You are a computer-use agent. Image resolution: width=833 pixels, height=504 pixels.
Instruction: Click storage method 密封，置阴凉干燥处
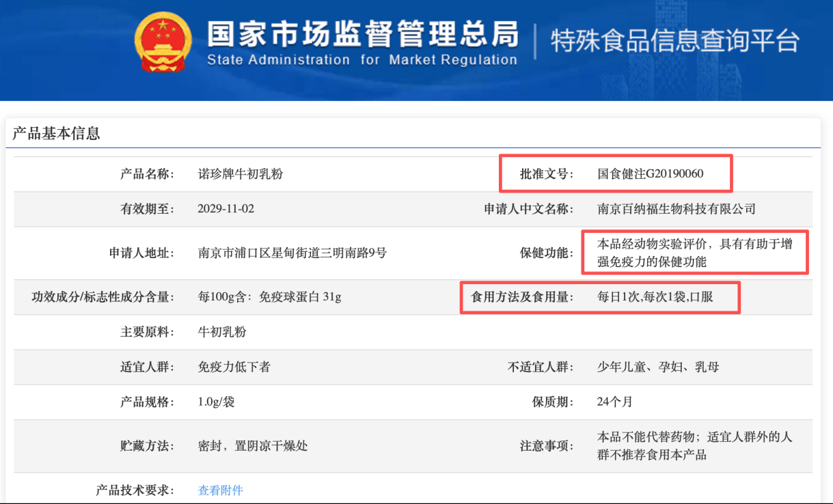tap(252, 446)
